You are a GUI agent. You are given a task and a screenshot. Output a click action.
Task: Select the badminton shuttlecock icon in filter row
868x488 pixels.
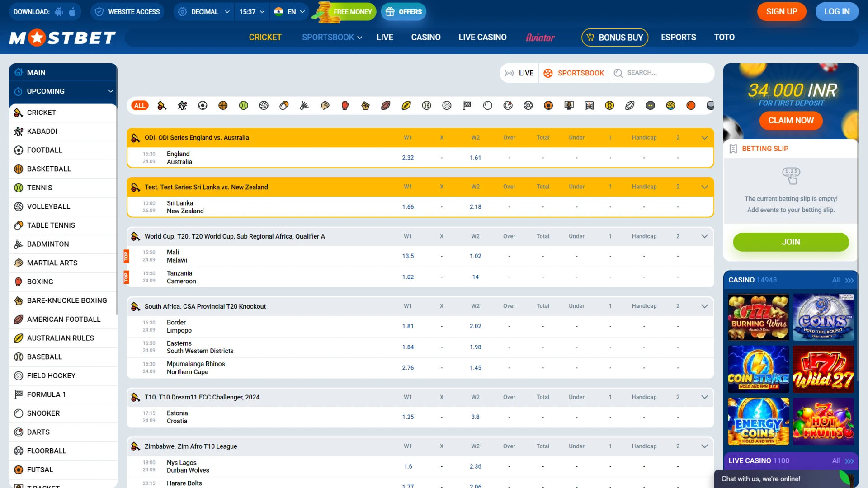[304, 105]
